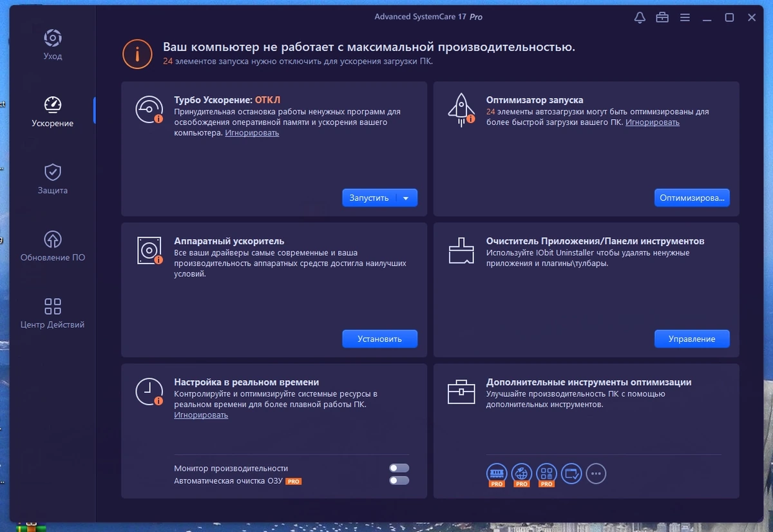Open the RAM memory PRO tool icon
Viewport: 773px width, 532px height.
(x=497, y=475)
